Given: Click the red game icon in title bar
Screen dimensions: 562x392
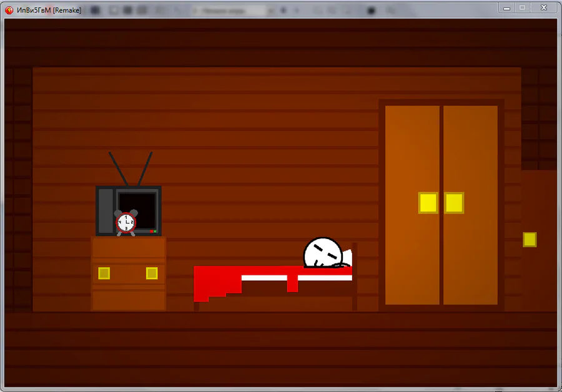Looking at the screenshot, I should coord(9,10).
